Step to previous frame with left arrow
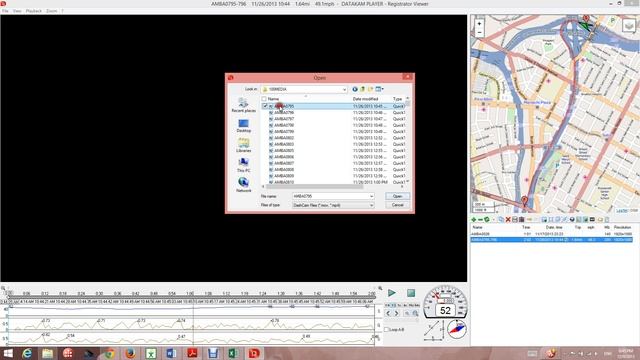This screenshot has height=360, width=640. pyautogui.click(x=388, y=313)
